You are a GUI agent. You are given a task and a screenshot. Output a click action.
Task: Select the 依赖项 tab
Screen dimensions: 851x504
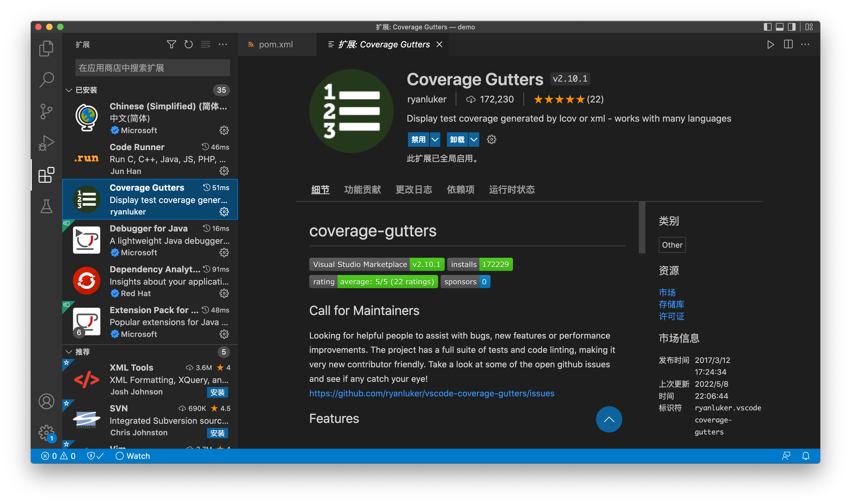(461, 190)
